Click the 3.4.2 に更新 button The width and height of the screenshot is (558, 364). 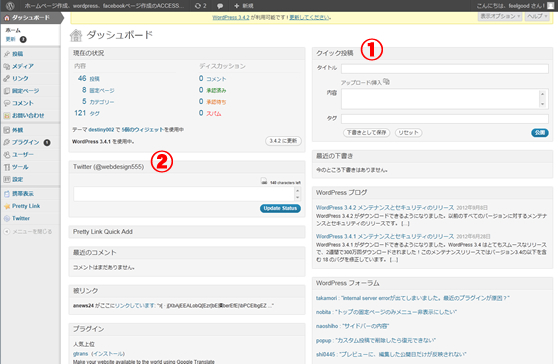(283, 141)
